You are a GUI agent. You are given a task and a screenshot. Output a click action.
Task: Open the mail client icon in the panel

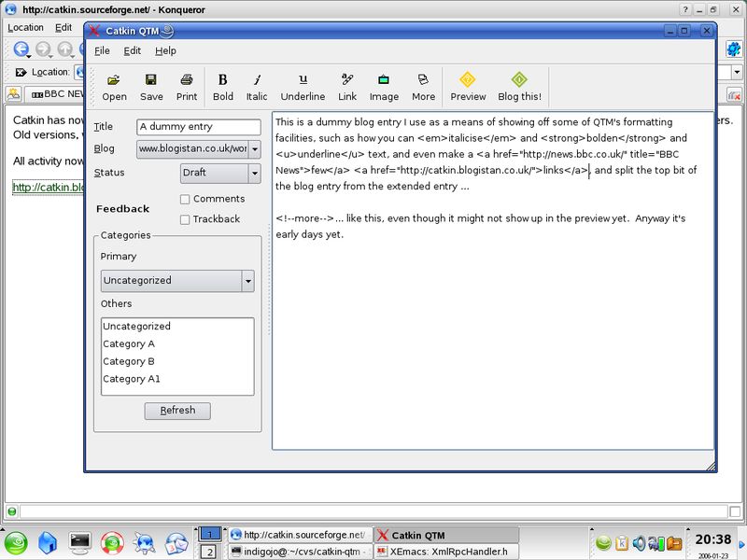[x=176, y=543]
